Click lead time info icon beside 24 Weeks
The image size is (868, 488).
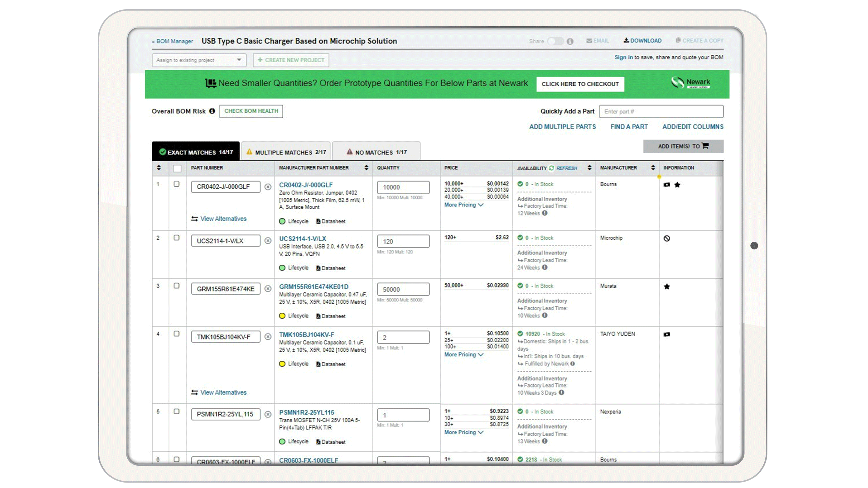coord(545,267)
